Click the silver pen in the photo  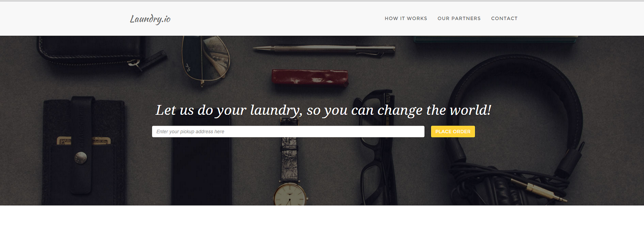point(324,50)
